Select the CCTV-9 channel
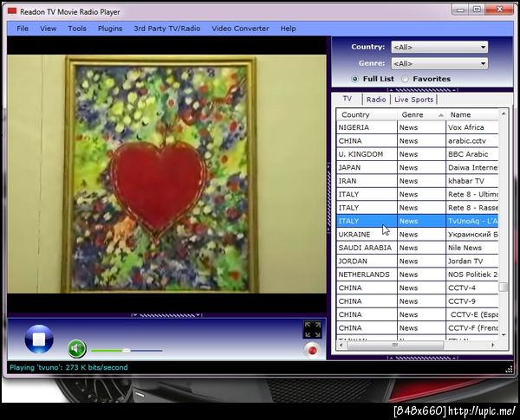Screen dimensions: 520x420 pos(417,301)
